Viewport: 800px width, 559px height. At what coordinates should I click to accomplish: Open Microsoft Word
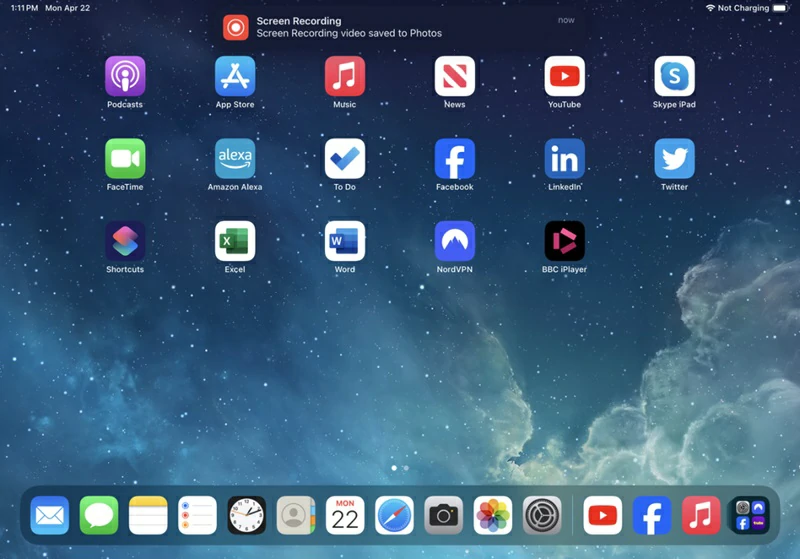[345, 241]
